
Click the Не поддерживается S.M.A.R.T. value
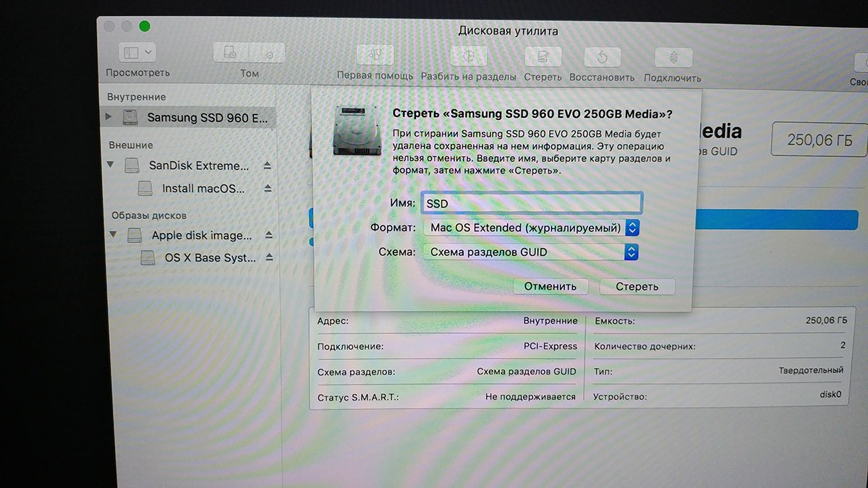click(x=530, y=397)
